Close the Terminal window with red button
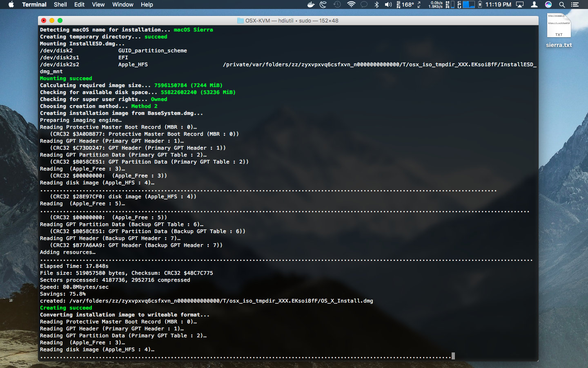This screenshot has width=588, height=368. [44, 20]
